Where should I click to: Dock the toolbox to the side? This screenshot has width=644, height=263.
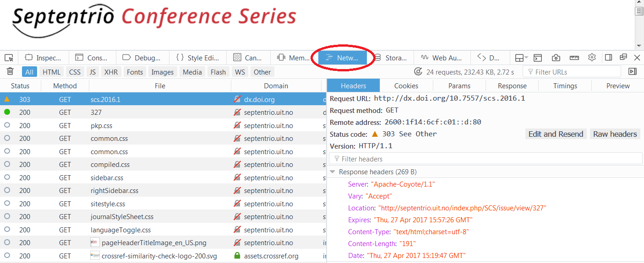(608, 58)
